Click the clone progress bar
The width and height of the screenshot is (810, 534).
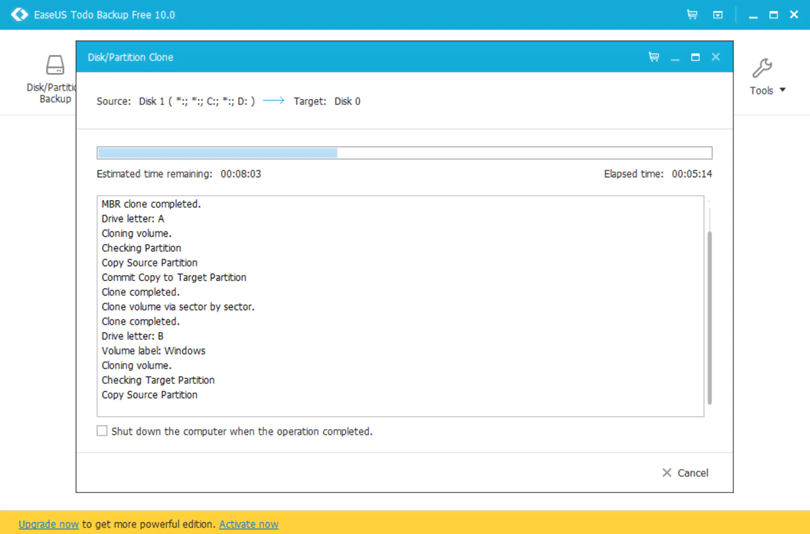tap(404, 152)
